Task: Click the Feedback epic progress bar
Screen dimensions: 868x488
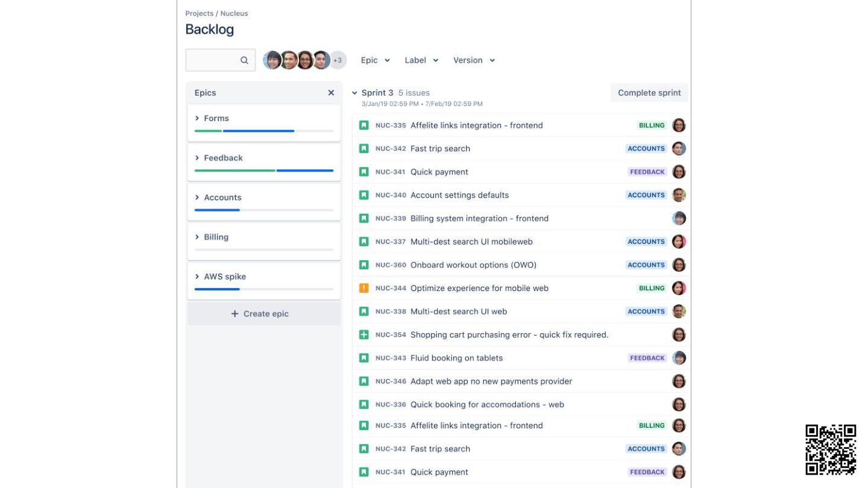Action: point(264,170)
